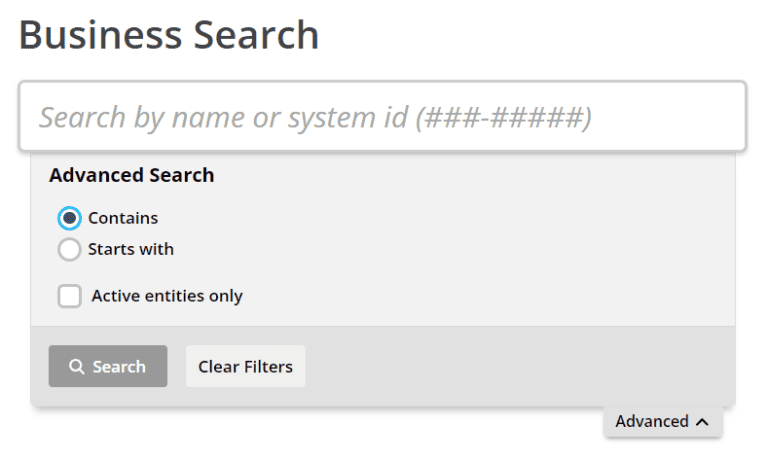Viewport: 768px width, 461px height.
Task: Click the Business Search page heading
Action: point(169,36)
